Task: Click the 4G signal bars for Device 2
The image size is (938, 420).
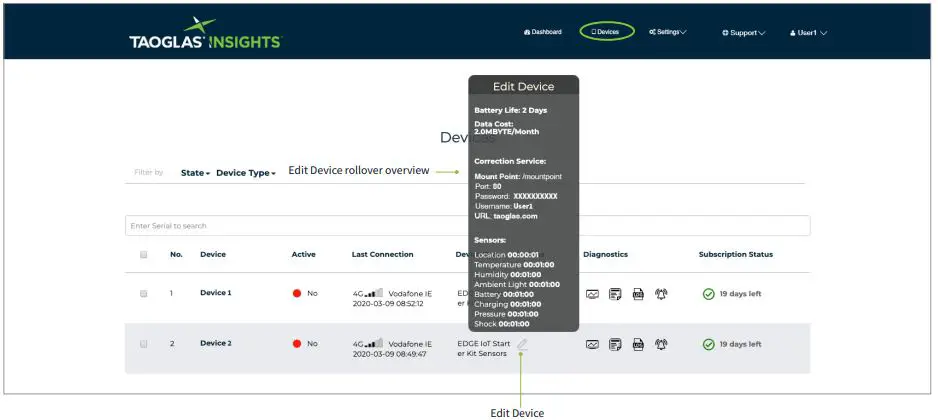Action: click(374, 343)
